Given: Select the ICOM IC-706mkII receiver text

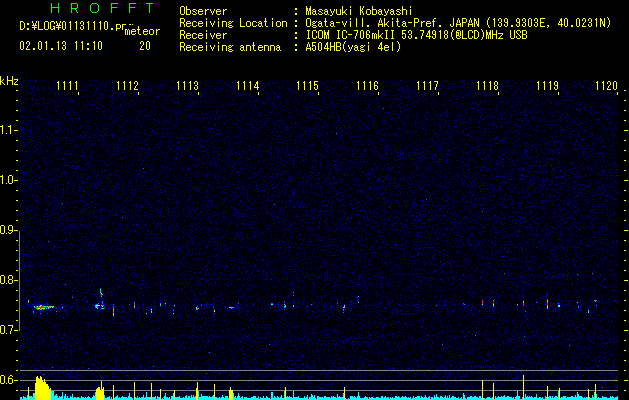Looking at the screenshot, I should [x=416, y=35].
